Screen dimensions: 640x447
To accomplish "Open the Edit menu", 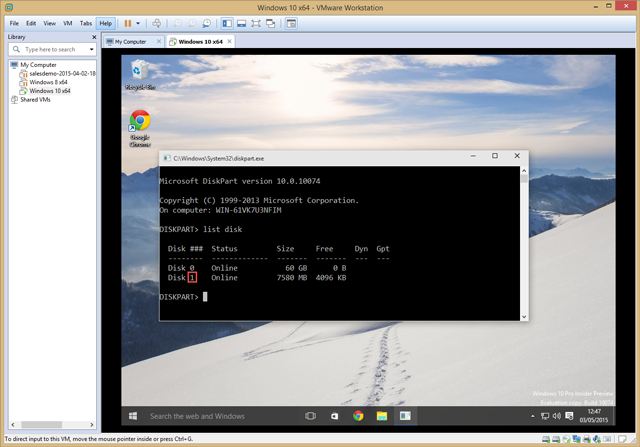I will tap(31, 23).
